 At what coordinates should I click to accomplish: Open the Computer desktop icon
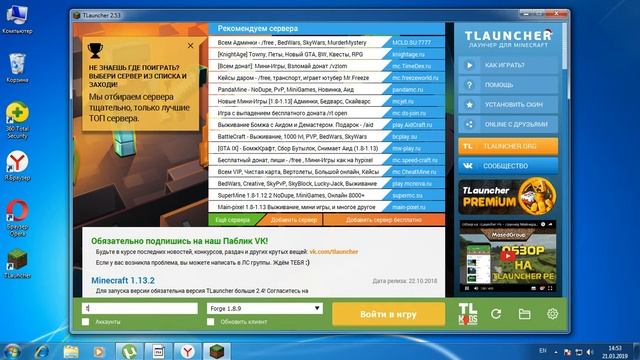pyautogui.click(x=17, y=19)
